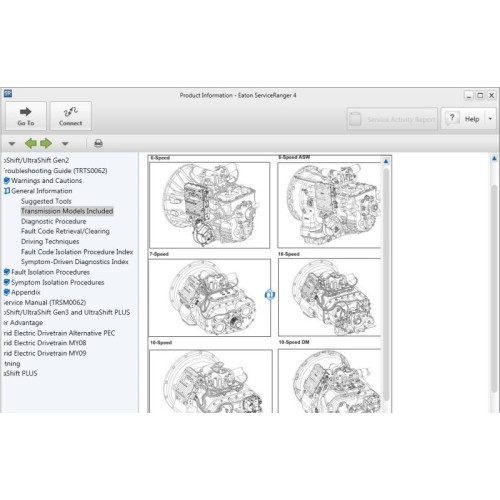This screenshot has height=500, width=500.
Task: Click the Service Activity Report button
Action: (x=392, y=119)
